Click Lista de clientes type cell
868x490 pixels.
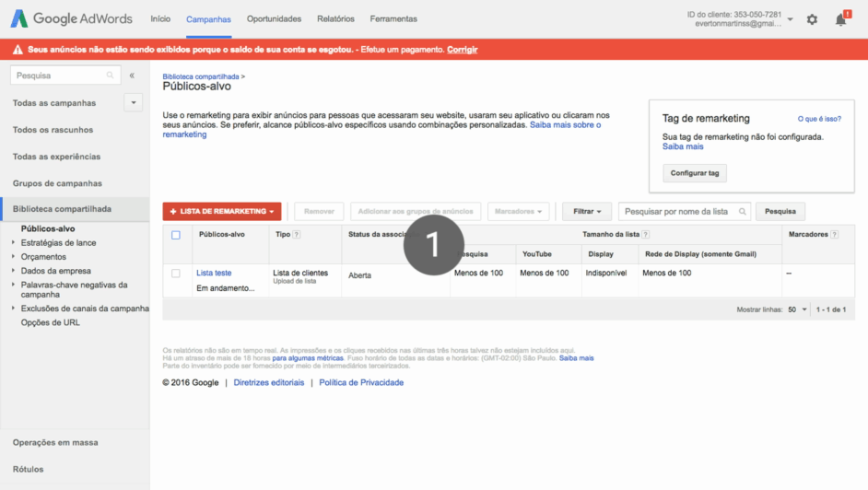[x=300, y=273]
